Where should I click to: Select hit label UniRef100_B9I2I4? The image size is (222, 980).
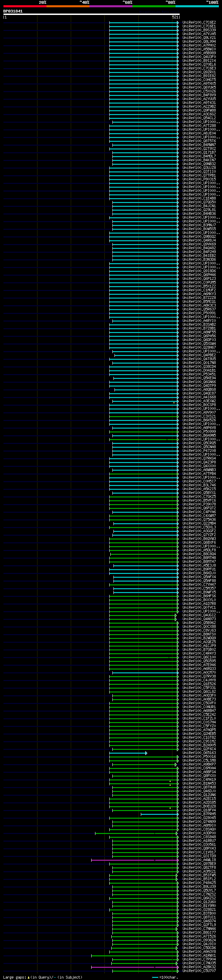[x=199, y=60]
